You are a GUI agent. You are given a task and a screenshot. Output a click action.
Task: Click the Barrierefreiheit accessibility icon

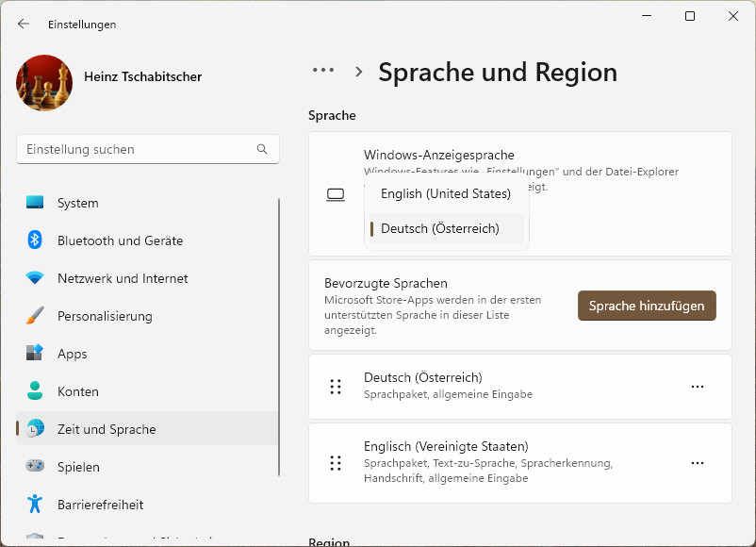(x=35, y=504)
